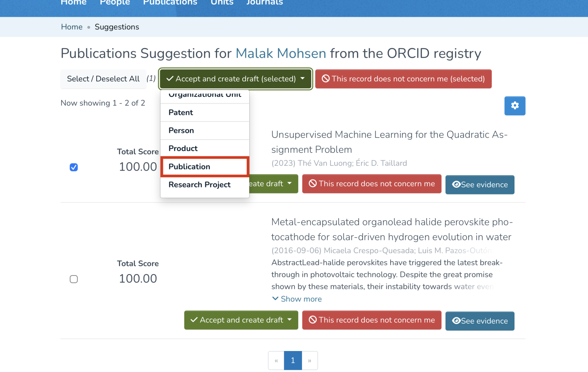
Task: Choose Publication from the dropdown menu
Action: 204,166
